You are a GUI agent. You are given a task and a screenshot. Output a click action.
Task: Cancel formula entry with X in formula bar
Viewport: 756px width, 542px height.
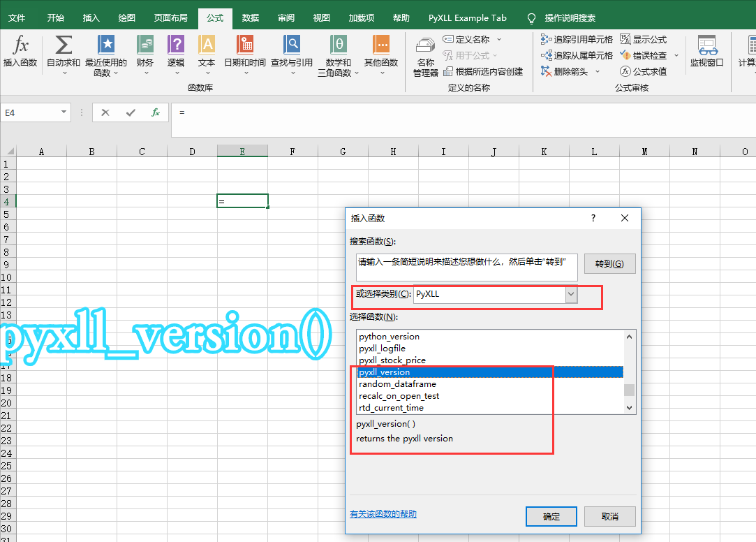pos(105,112)
